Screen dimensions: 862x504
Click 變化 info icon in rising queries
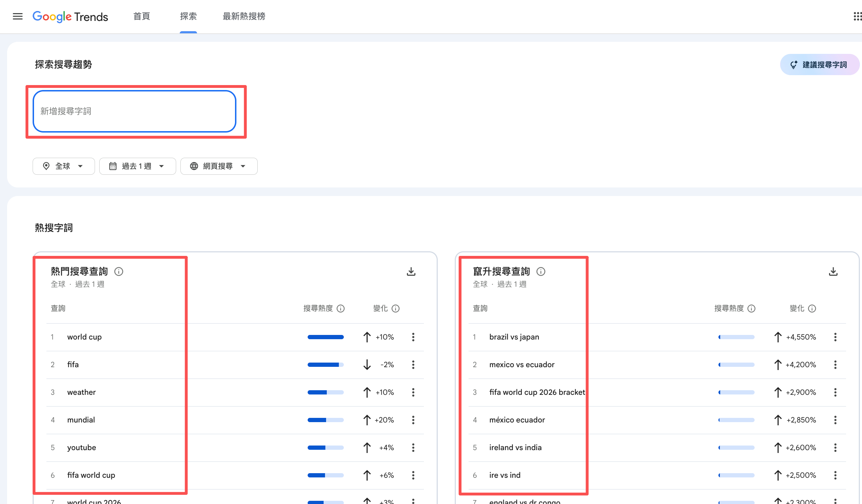tap(812, 309)
